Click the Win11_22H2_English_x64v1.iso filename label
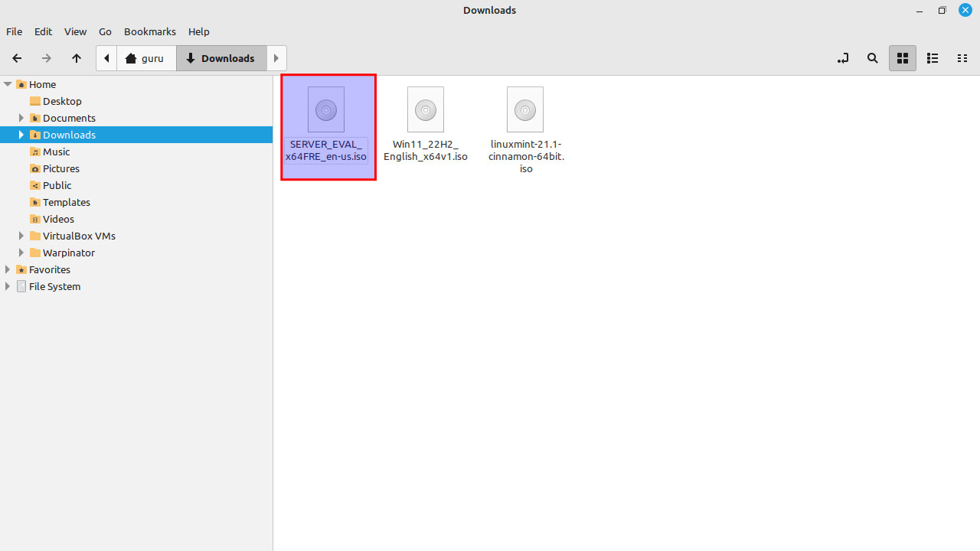Screen dimensions: 980x551 click(426, 150)
